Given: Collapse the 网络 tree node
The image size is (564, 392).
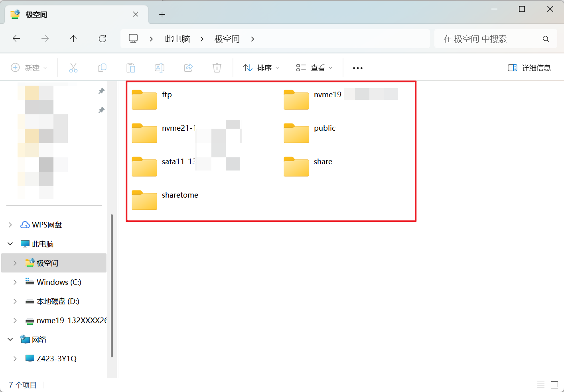Looking at the screenshot, I should point(10,339).
